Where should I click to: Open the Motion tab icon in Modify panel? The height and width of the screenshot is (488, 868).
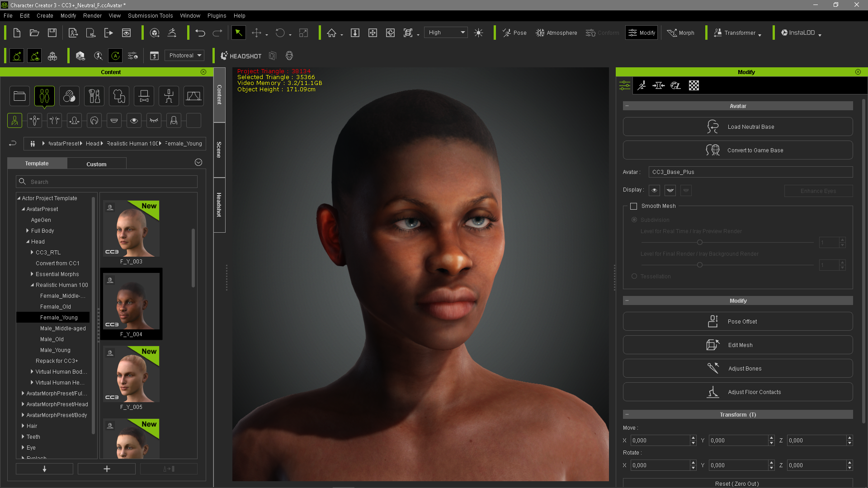click(642, 85)
